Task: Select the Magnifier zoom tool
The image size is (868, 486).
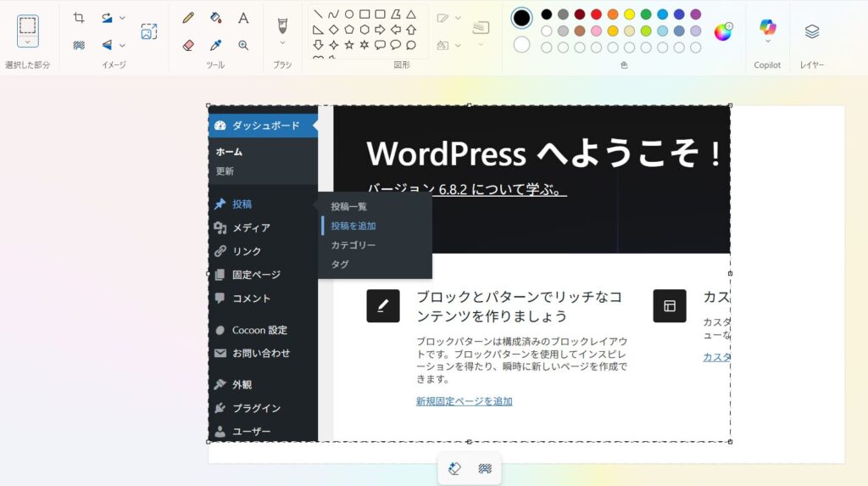Action: tap(243, 45)
